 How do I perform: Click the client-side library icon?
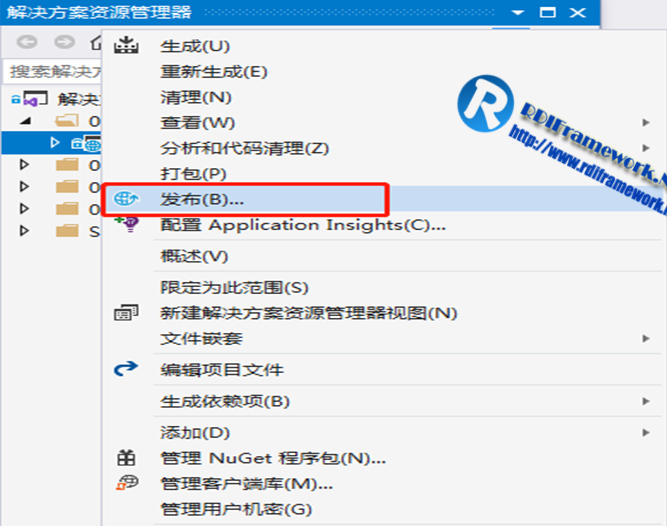tap(127, 483)
